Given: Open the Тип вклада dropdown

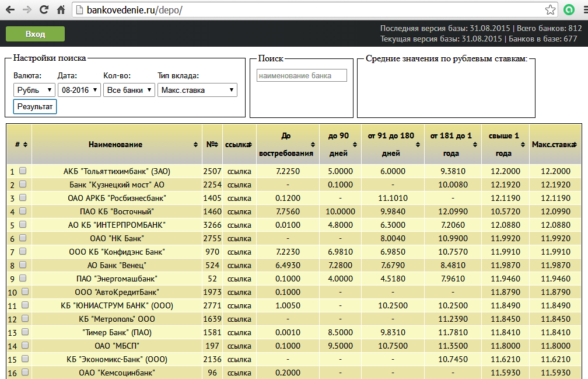Looking at the screenshot, I should (x=197, y=90).
